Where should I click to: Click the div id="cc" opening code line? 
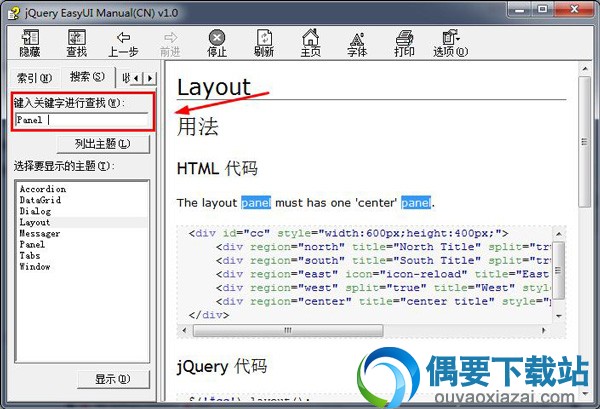349,233
